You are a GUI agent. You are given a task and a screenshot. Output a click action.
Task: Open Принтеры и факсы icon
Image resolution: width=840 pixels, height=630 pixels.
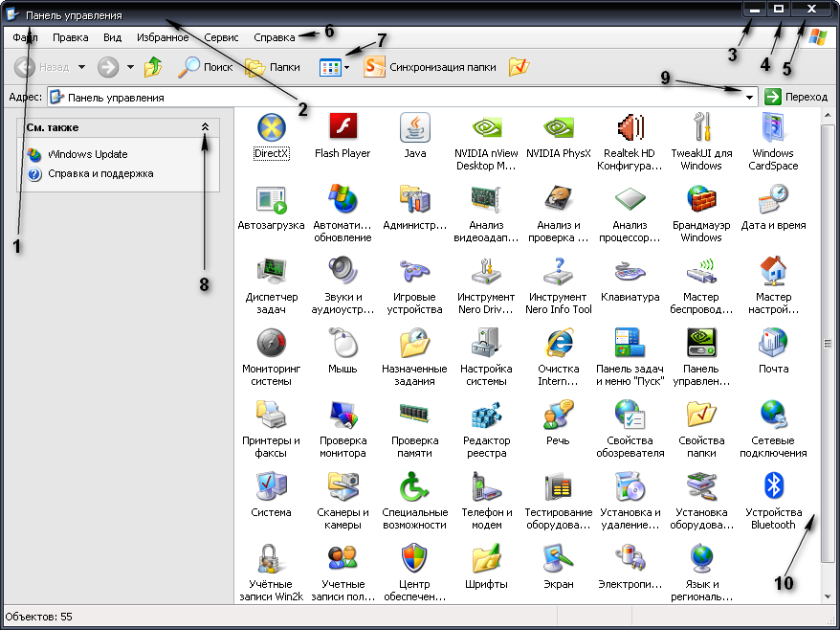pyautogui.click(x=271, y=415)
